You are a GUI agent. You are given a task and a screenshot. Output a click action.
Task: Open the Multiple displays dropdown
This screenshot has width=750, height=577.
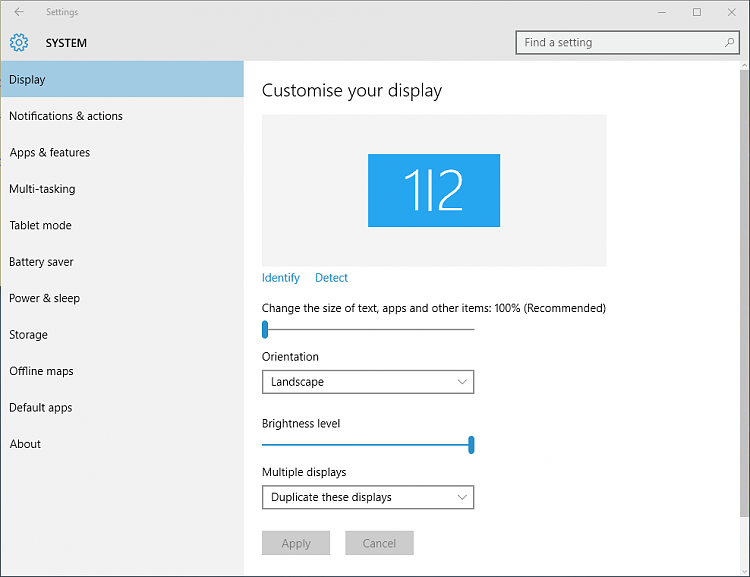(x=368, y=497)
